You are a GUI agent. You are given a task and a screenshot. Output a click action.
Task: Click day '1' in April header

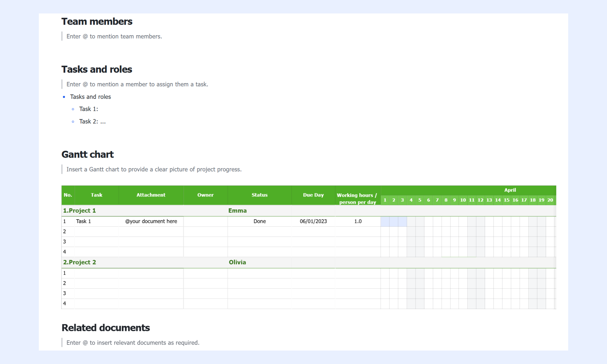point(385,200)
